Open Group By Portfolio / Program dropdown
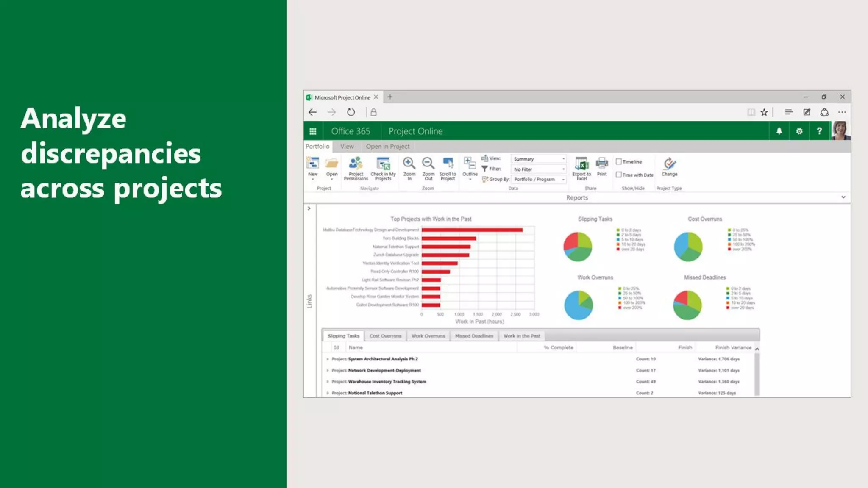 (539, 179)
